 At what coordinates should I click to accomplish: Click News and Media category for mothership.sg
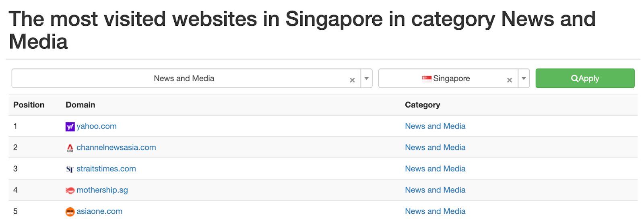pos(435,190)
